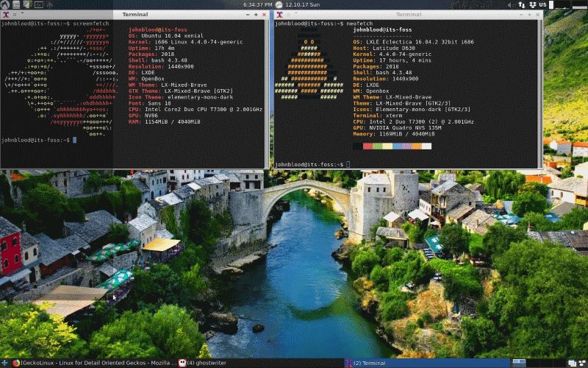The height and width of the screenshot is (368, 588).
Task: Select the (2) Terminal taskbar entry
Action: (x=427, y=363)
